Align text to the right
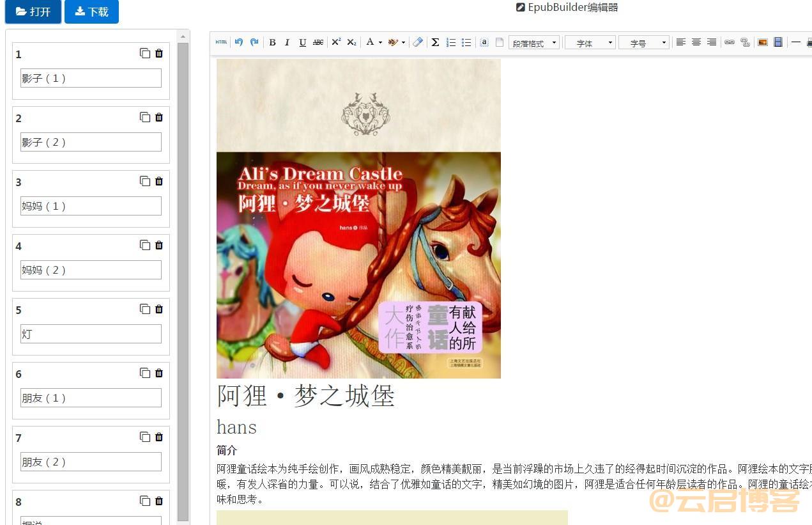Image resolution: width=812 pixels, height=525 pixels. [712, 42]
